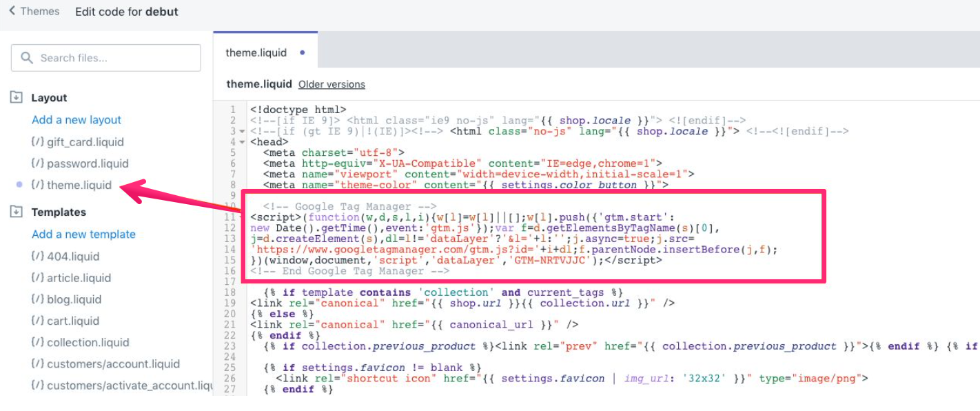Click Add a new template
Viewport: 980px width, 411px height.
pyautogui.click(x=83, y=234)
